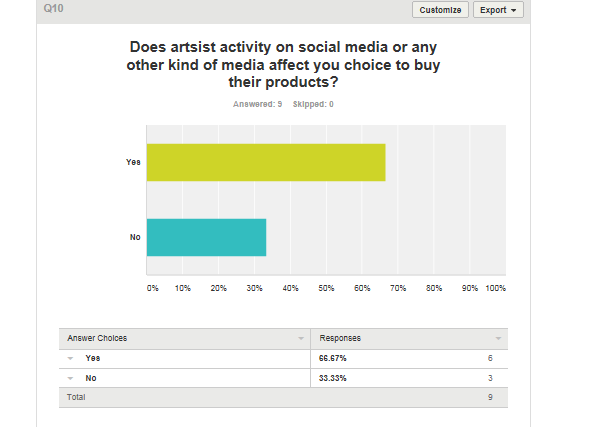Click the yellow-green Yes bar
This screenshot has width=606, height=427.
click(x=266, y=162)
